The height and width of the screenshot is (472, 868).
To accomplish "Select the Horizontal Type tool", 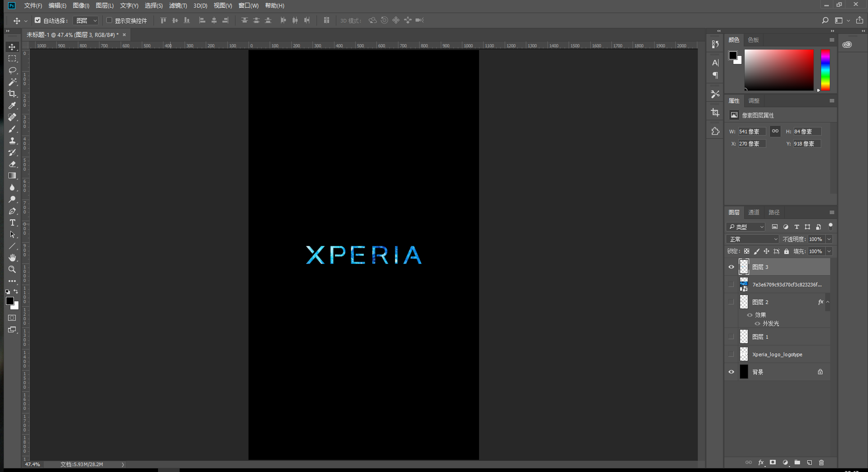I will [x=12, y=222].
